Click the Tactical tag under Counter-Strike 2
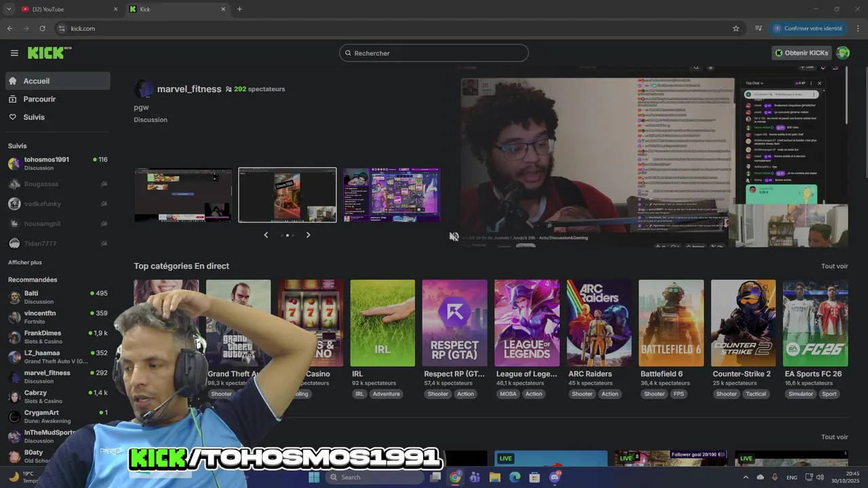Image resolution: width=868 pixels, height=488 pixels. point(756,394)
